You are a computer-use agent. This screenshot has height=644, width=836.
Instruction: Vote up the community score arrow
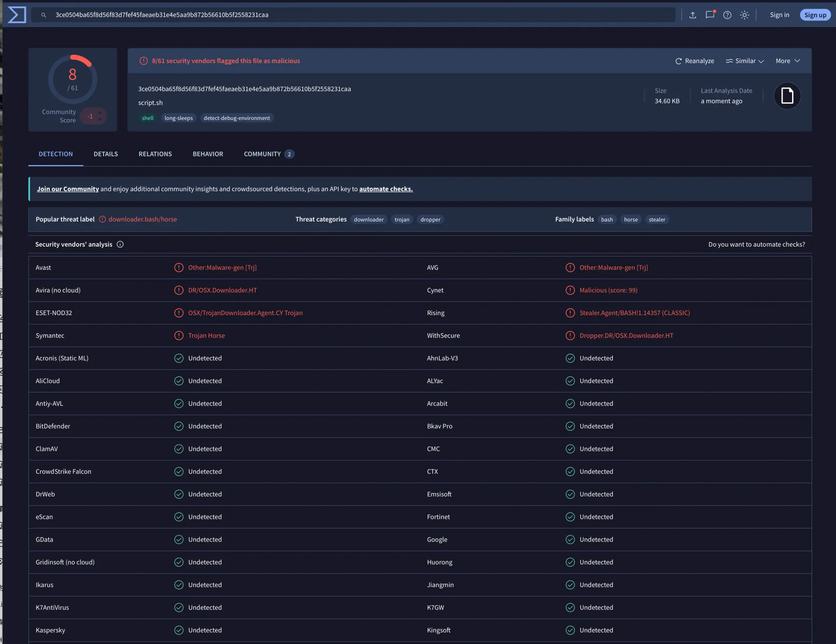pyautogui.click(x=100, y=112)
